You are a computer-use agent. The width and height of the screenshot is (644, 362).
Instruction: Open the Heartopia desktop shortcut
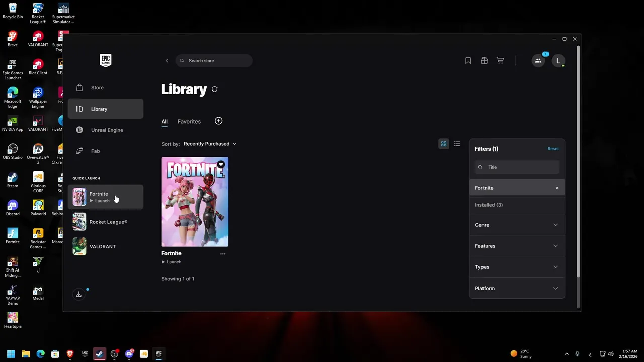point(13,321)
